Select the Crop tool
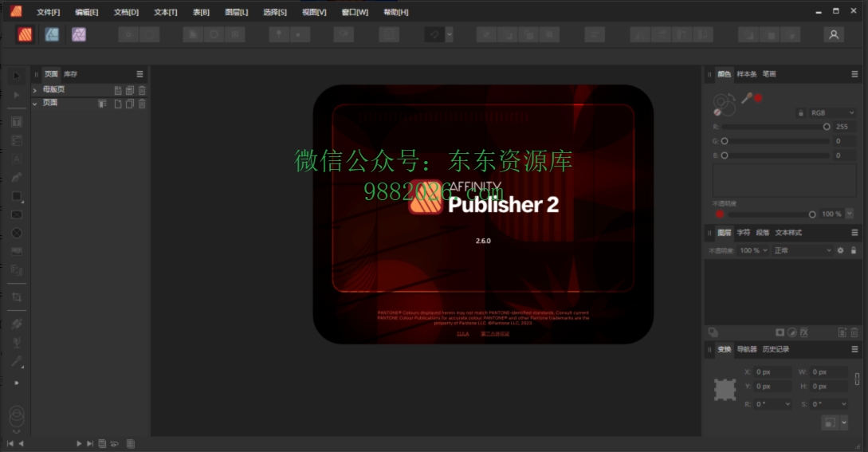This screenshot has width=868, height=452. 17,297
